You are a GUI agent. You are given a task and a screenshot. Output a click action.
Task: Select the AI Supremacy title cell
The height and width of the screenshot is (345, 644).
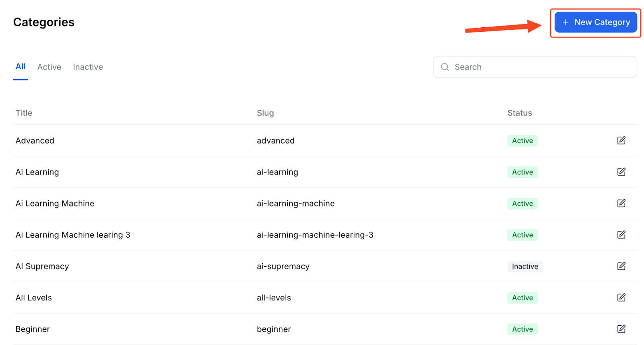tap(42, 266)
